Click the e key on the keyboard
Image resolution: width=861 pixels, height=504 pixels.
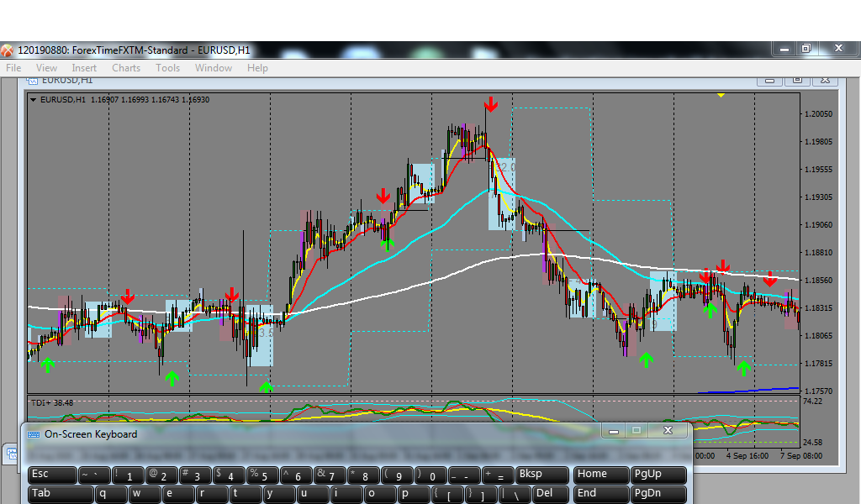pyautogui.click(x=178, y=494)
